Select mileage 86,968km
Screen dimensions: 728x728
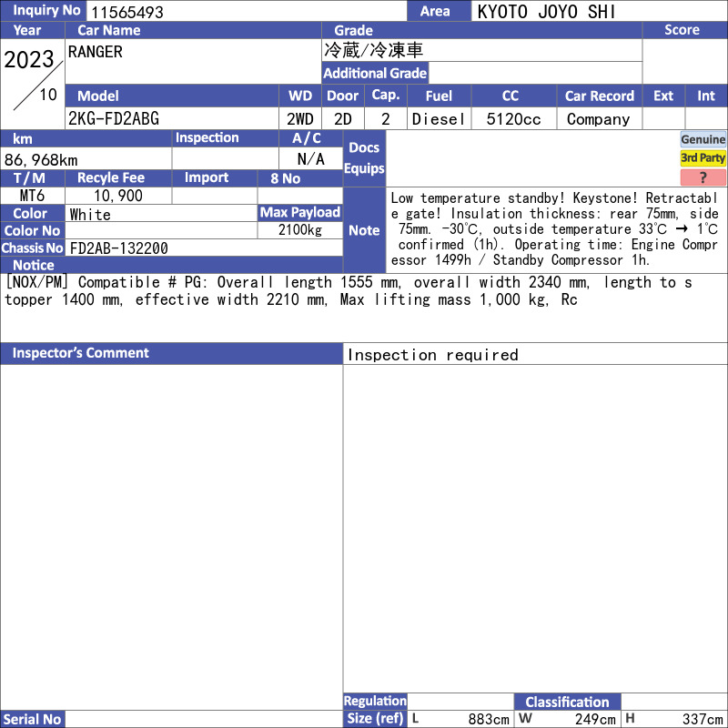click(41, 160)
